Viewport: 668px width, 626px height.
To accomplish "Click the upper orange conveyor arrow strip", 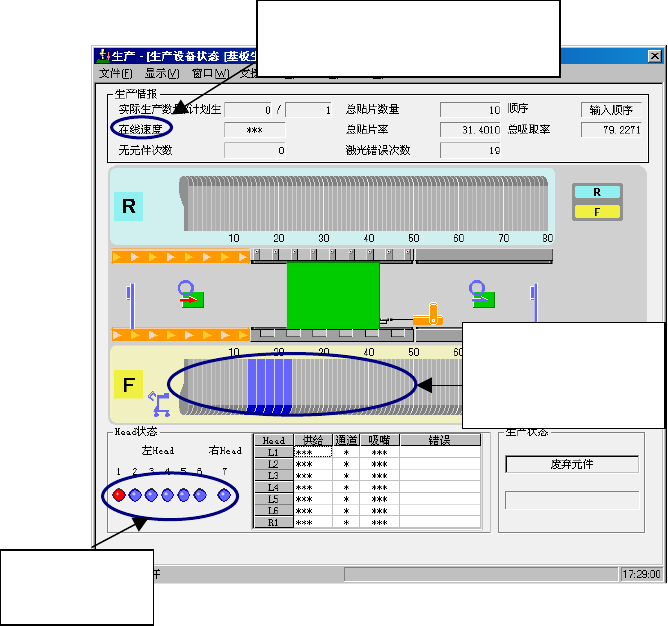I will [x=180, y=257].
